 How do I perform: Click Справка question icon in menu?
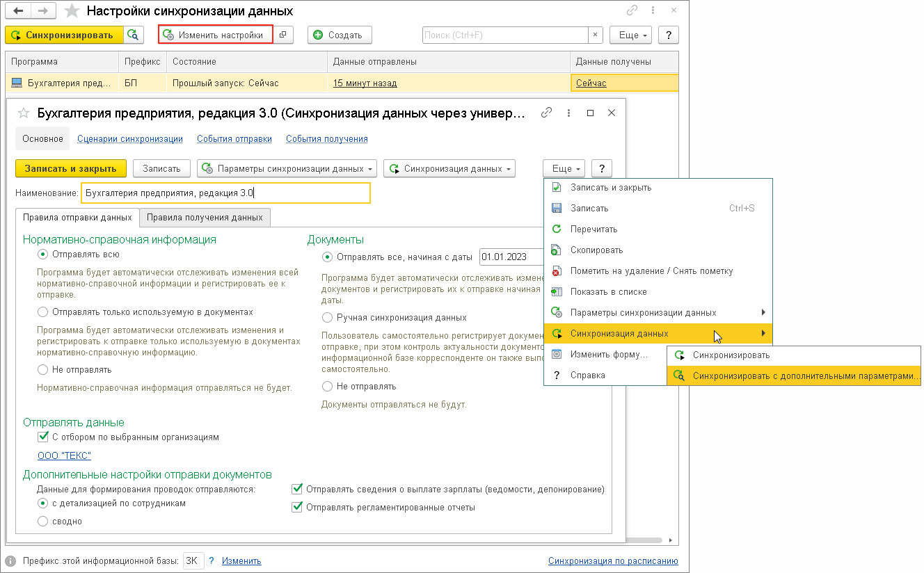(557, 375)
